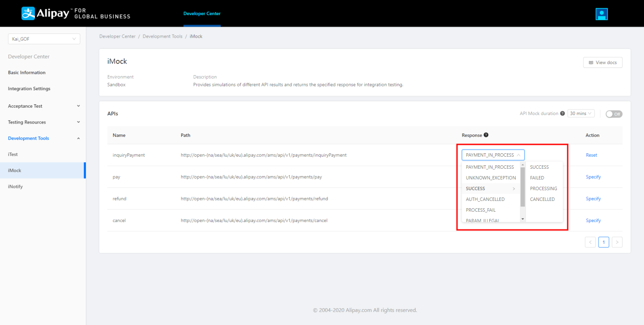The image size is (644, 325).
Task: Reset the inquiryPayment response
Action: [592, 155]
